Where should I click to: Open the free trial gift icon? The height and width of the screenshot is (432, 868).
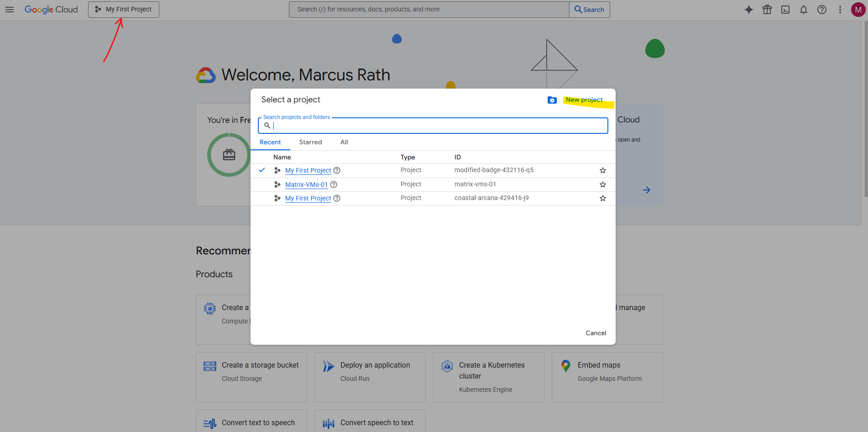click(x=767, y=10)
